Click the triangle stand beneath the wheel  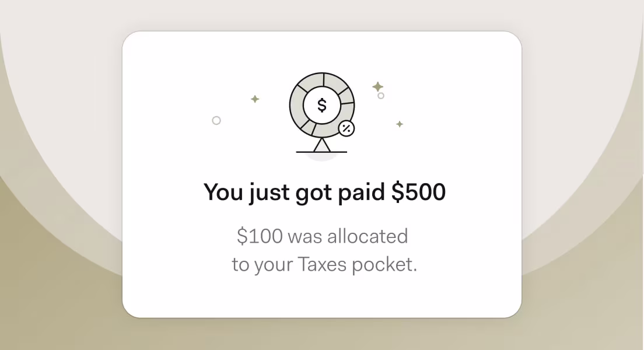pyautogui.click(x=321, y=145)
